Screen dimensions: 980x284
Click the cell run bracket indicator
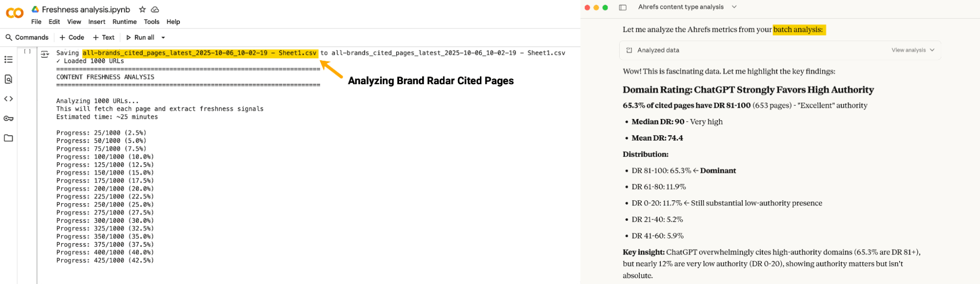coord(27,51)
